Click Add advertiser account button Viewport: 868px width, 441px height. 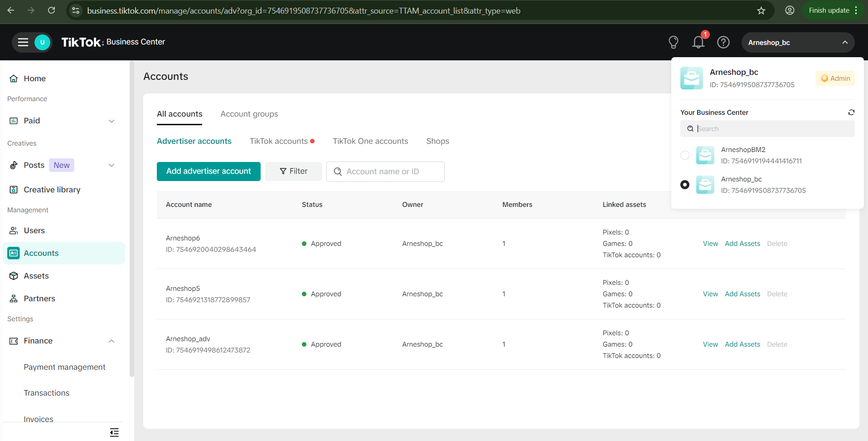tap(209, 171)
